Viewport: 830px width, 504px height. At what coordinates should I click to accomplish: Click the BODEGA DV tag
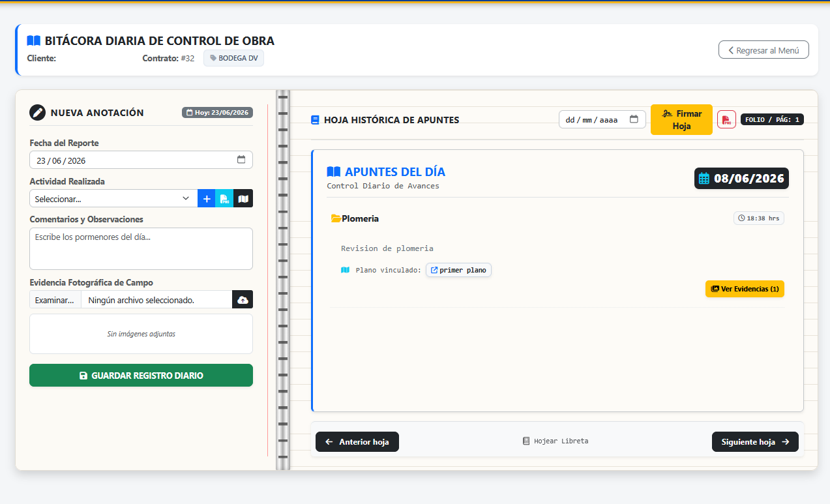(x=233, y=58)
